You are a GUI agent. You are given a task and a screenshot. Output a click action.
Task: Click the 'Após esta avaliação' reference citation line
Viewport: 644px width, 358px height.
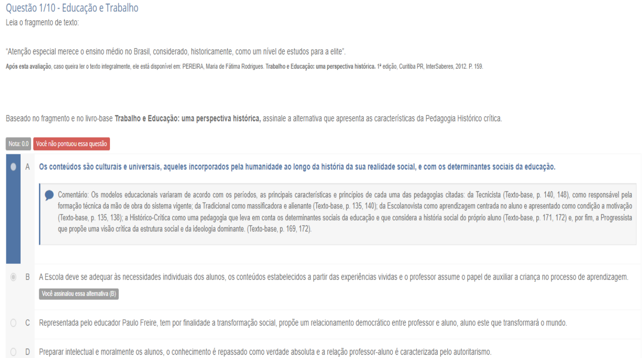point(244,66)
